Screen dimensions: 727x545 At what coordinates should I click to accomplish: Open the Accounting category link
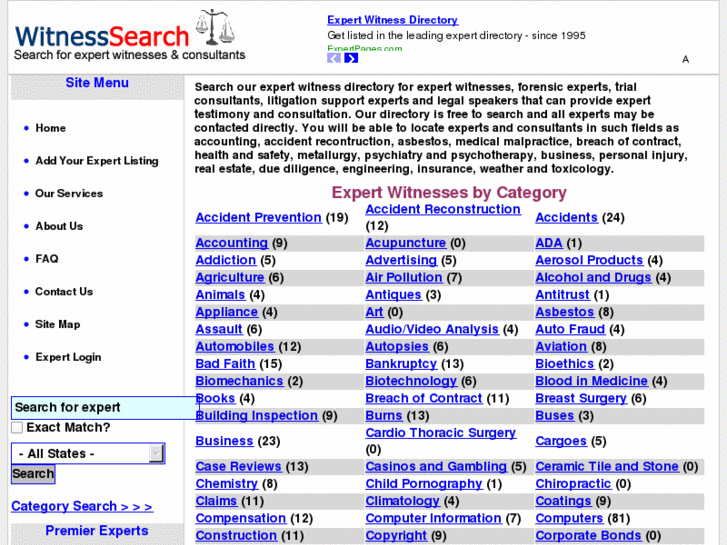coord(231,243)
